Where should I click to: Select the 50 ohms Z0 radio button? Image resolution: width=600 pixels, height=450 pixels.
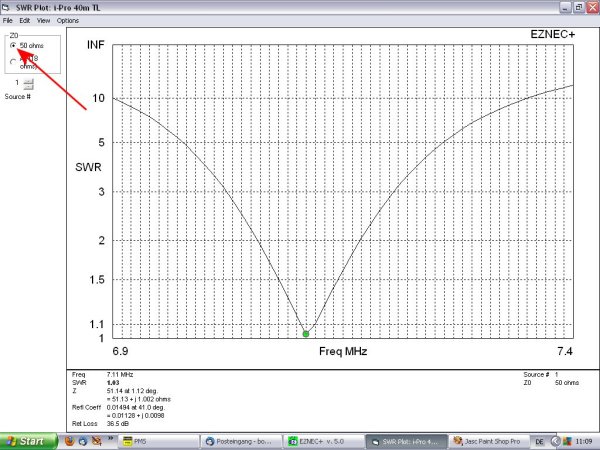pyautogui.click(x=13, y=46)
